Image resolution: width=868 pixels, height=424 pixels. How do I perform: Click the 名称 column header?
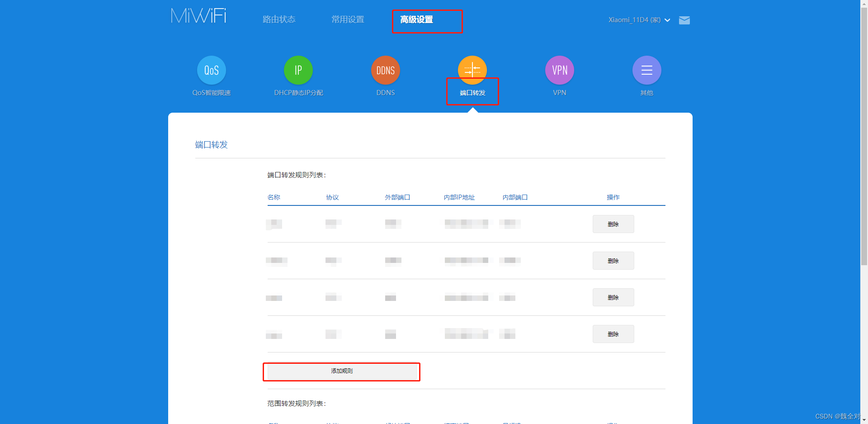pos(274,197)
